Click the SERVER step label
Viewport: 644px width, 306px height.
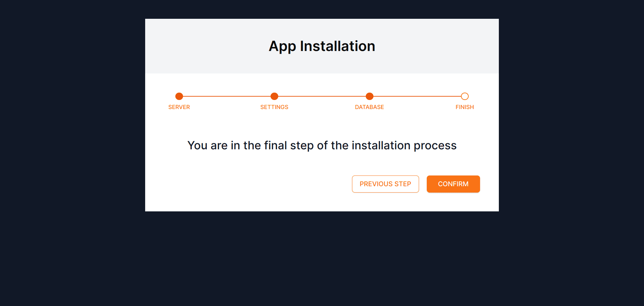click(179, 107)
